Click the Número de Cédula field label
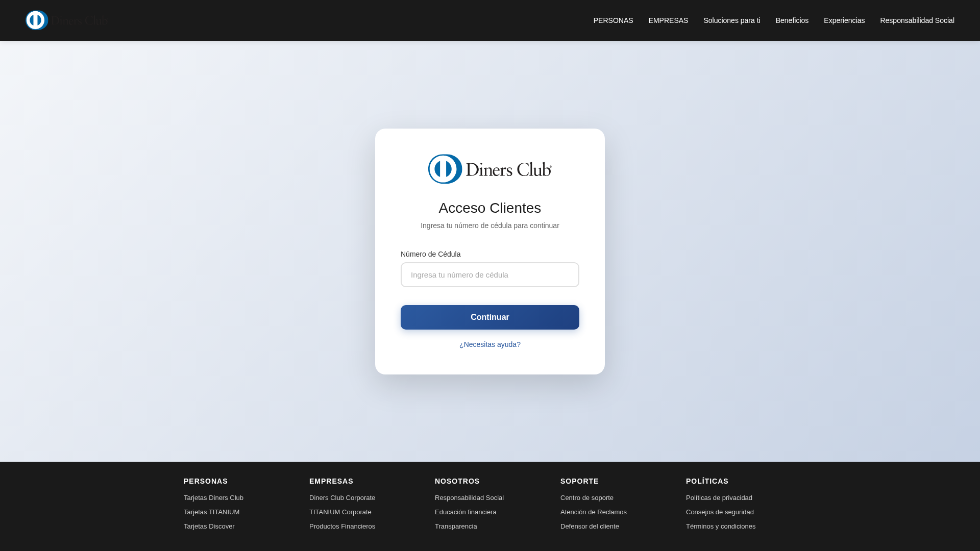Image resolution: width=980 pixels, height=551 pixels. [x=430, y=254]
